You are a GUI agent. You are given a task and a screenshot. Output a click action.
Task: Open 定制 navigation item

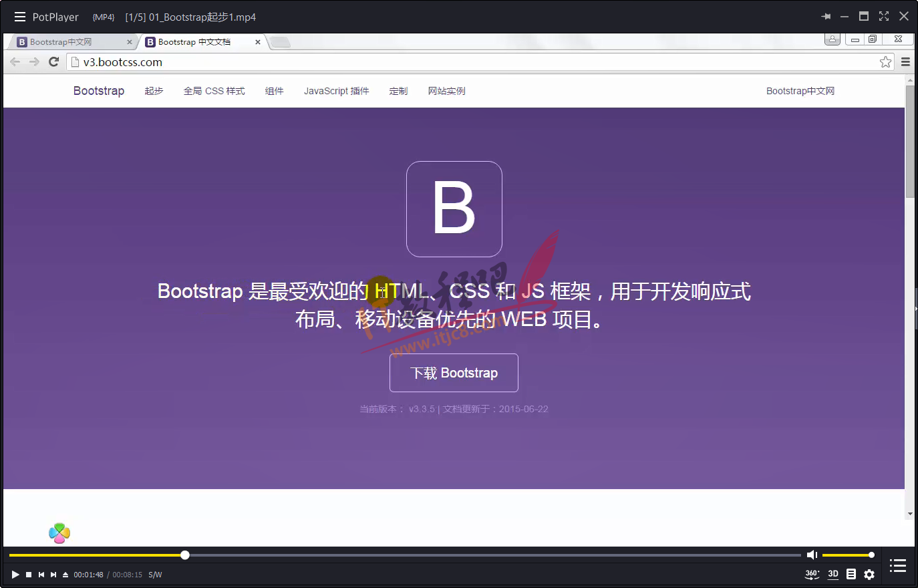[398, 91]
